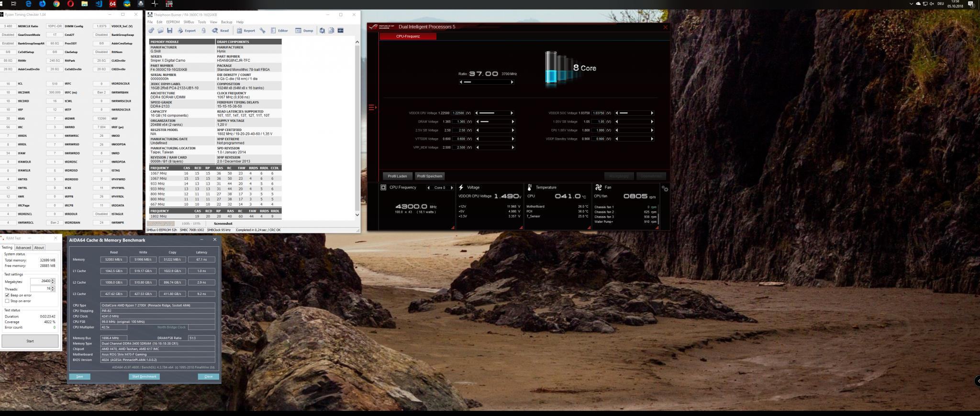Increase CPU ratio with the right arrow

pyautogui.click(x=512, y=82)
